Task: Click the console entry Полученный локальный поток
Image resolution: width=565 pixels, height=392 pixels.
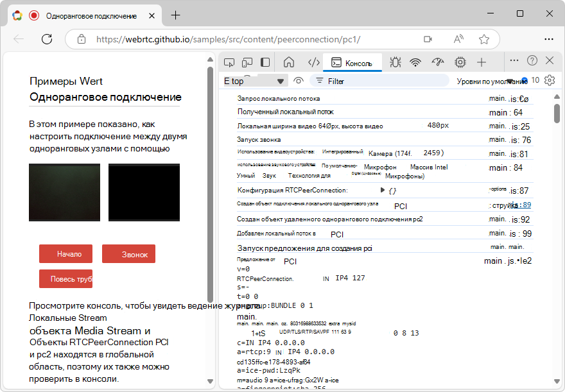Action: pyautogui.click(x=285, y=112)
